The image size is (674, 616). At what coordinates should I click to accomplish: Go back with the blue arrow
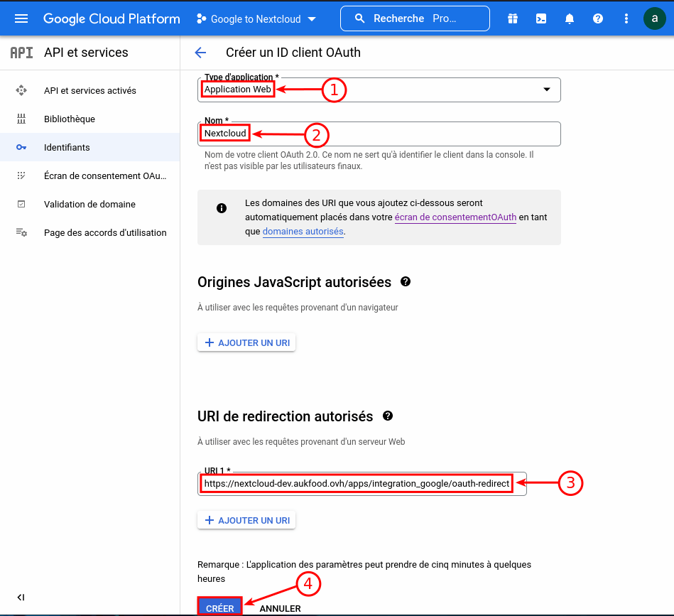tap(200, 53)
